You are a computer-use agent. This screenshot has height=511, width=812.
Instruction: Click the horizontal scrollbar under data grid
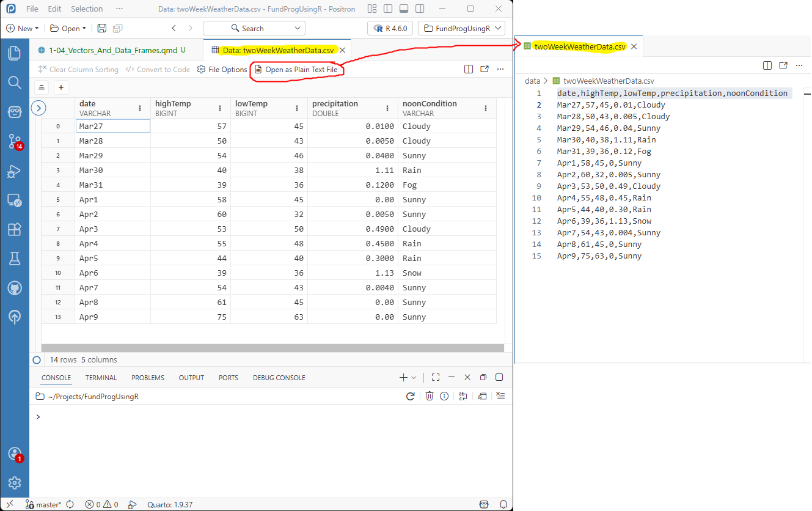(272, 348)
